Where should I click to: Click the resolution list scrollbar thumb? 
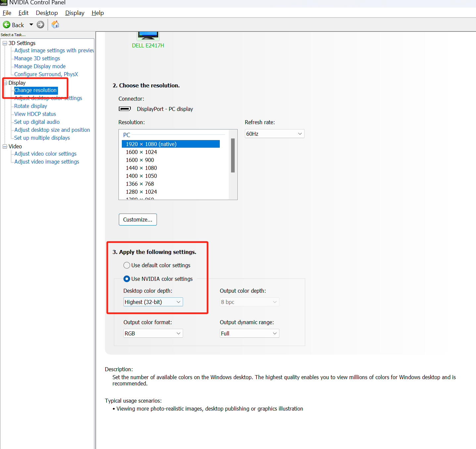[233, 155]
